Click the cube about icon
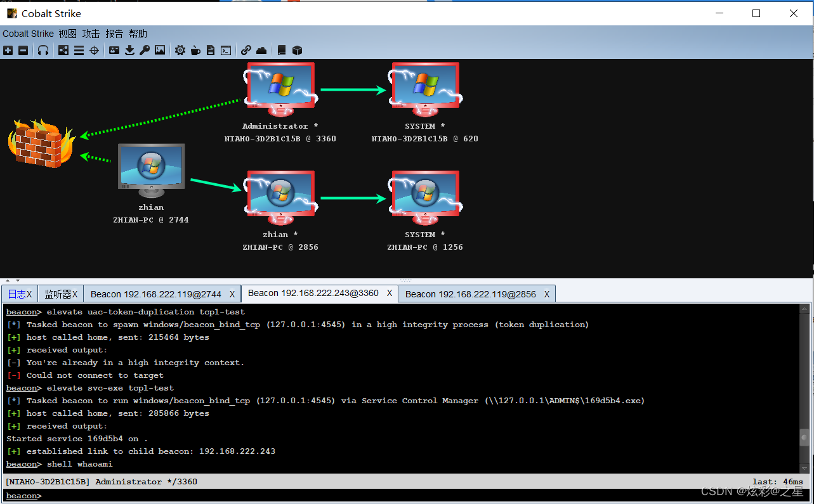This screenshot has height=504, width=814. (297, 50)
